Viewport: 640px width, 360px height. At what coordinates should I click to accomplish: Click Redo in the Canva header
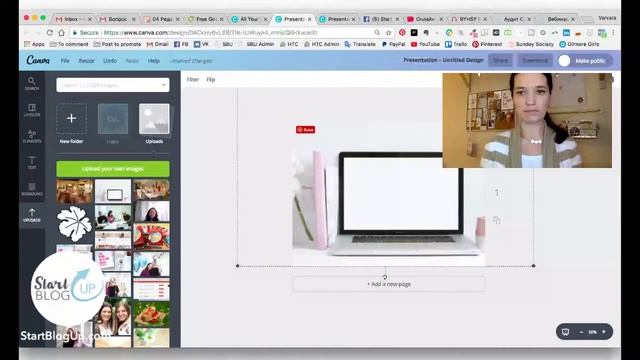(x=132, y=61)
